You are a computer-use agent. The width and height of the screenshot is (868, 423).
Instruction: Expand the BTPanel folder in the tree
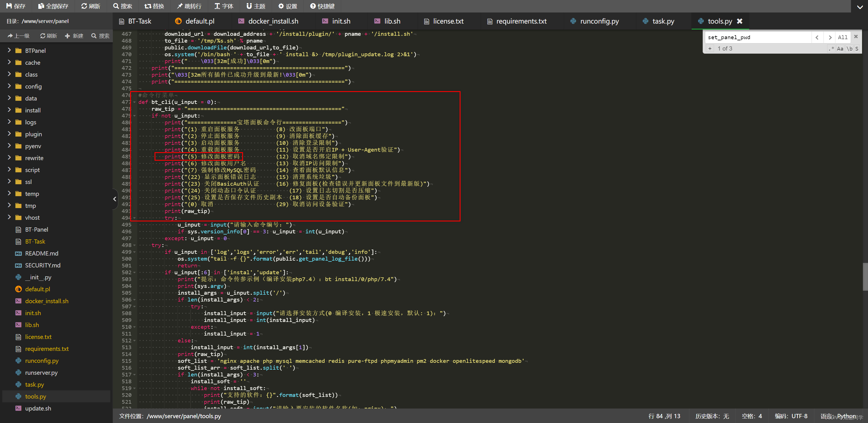[x=9, y=50]
